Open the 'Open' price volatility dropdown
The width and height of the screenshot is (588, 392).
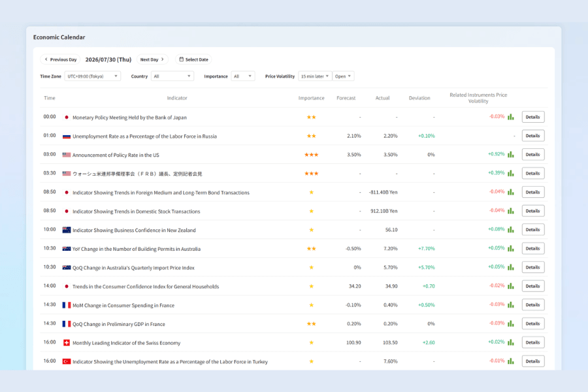[x=343, y=76]
